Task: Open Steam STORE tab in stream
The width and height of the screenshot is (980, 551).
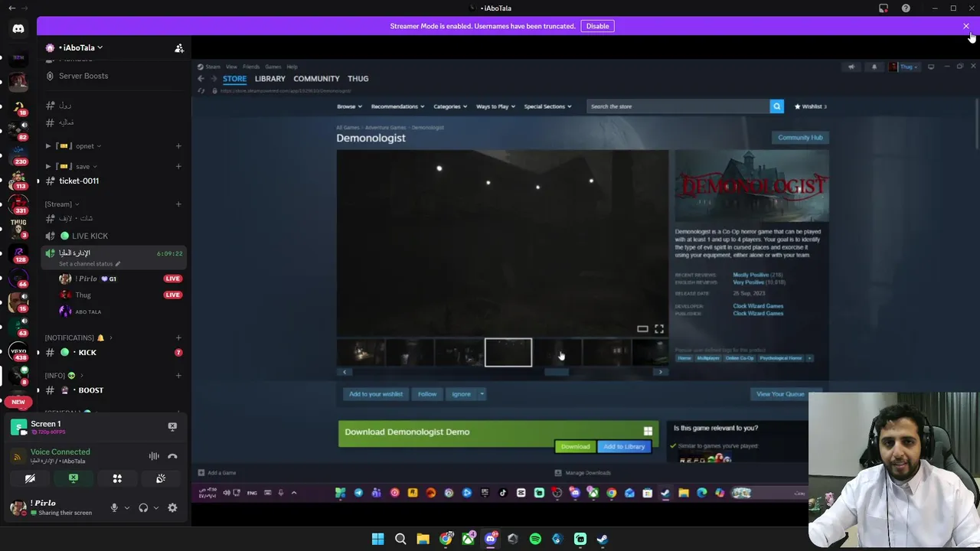Action: click(234, 79)
